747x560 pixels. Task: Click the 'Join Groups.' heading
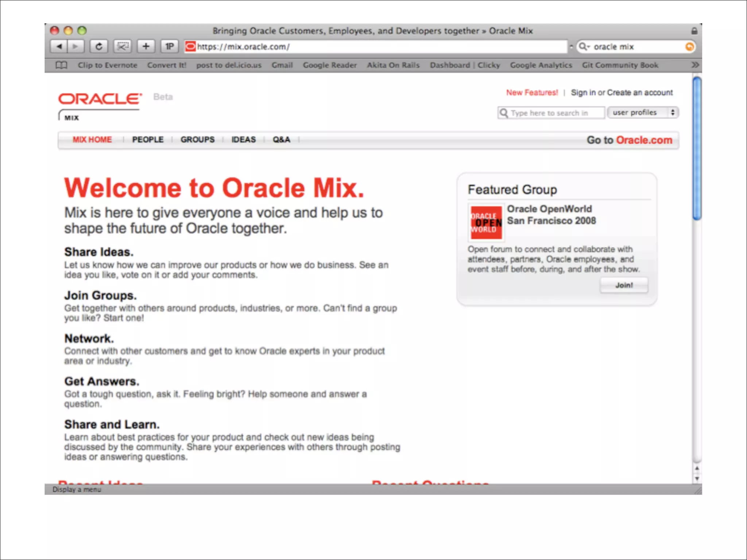(100, 295)
